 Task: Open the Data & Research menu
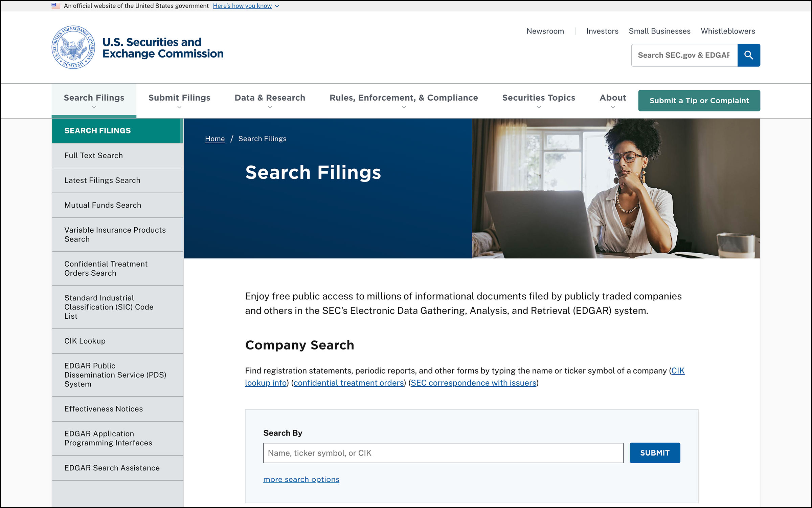click(270, 98)
